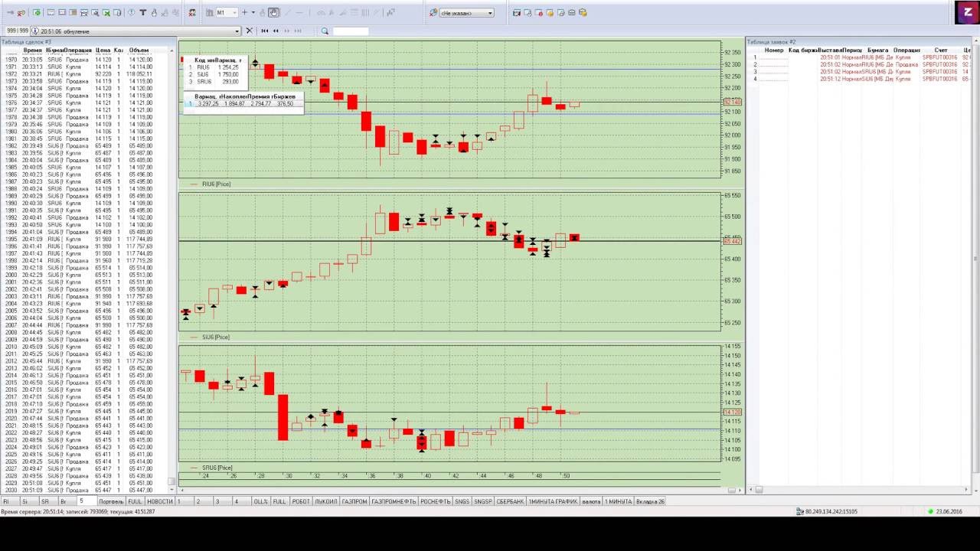980x551 pixels.
Task: Click the search input field next to magnifier
Action: point(351,31)
